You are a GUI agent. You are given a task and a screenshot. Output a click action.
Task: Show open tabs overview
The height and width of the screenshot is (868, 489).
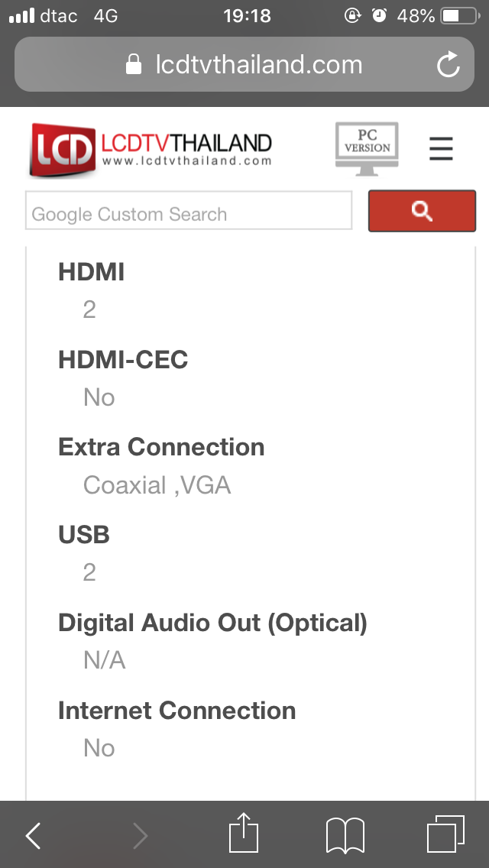point(445,834)
